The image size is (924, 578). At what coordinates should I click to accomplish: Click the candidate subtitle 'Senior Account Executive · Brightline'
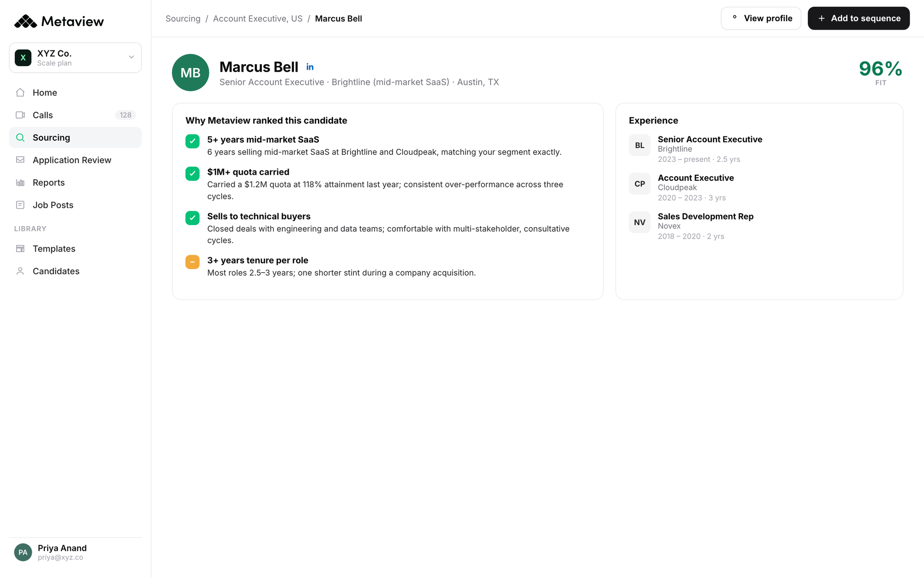click(359, 82)
